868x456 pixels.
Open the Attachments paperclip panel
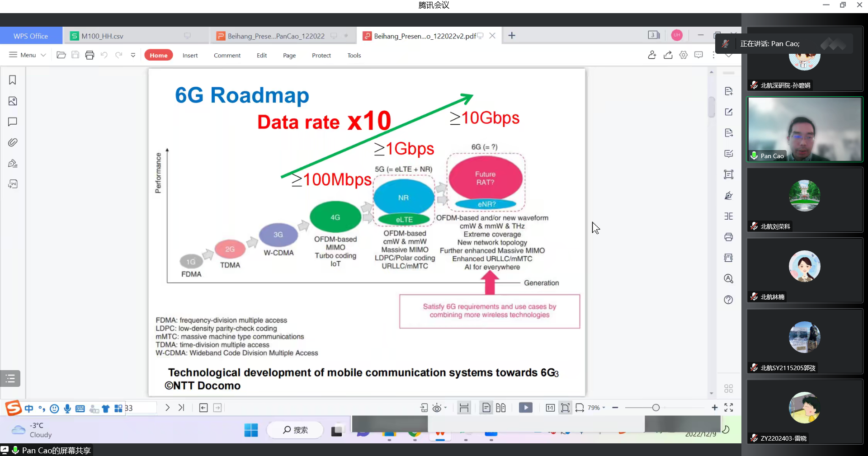pos(13,142)
